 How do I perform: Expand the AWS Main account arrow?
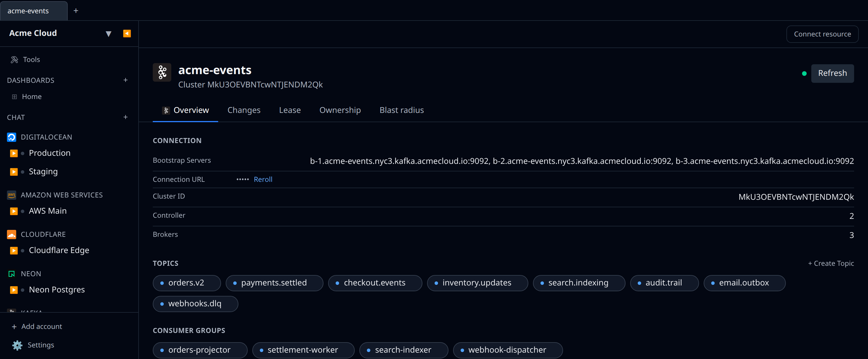point(14,211)
